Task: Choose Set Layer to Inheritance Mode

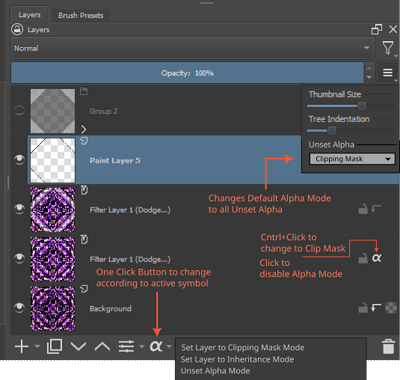Action: pos(237,359)
